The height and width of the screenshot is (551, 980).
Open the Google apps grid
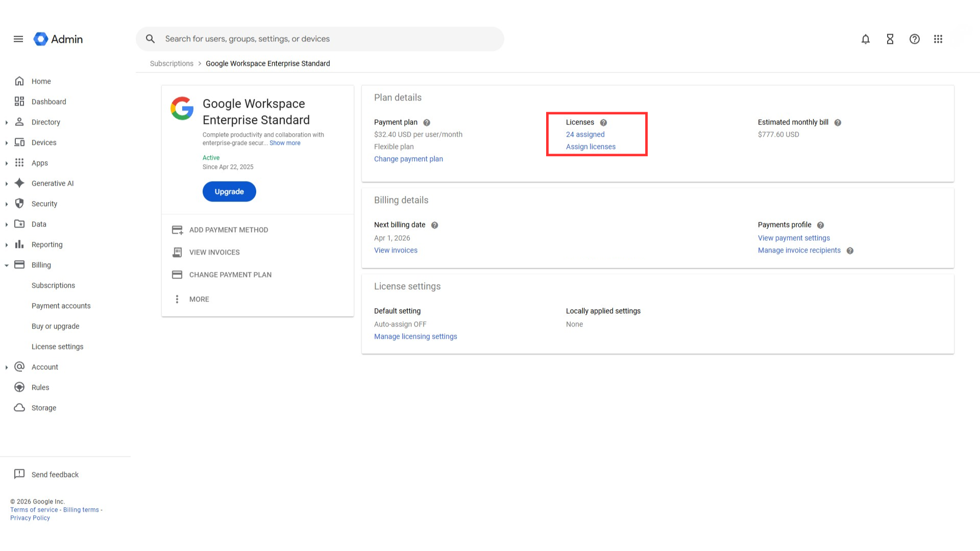938,39
